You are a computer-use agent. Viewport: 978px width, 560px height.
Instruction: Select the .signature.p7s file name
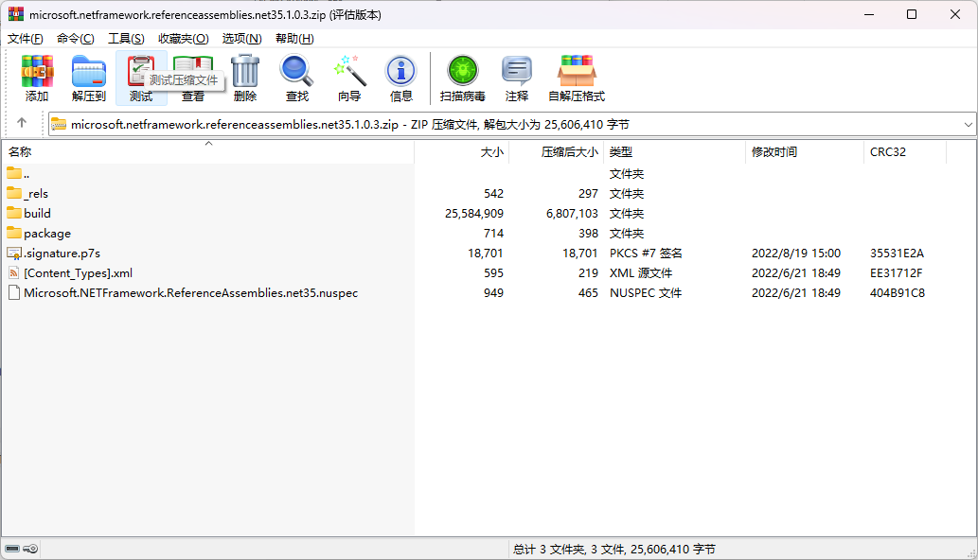[62, 254]
